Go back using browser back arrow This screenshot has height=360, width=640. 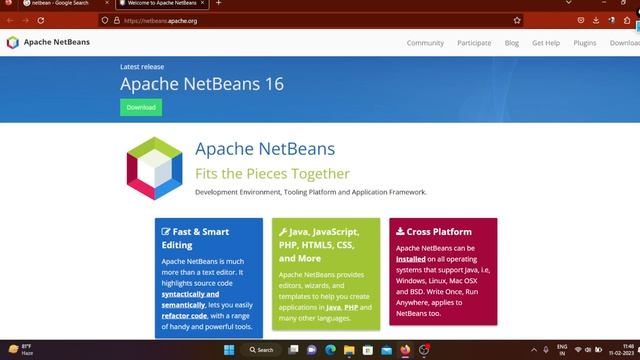10,20
